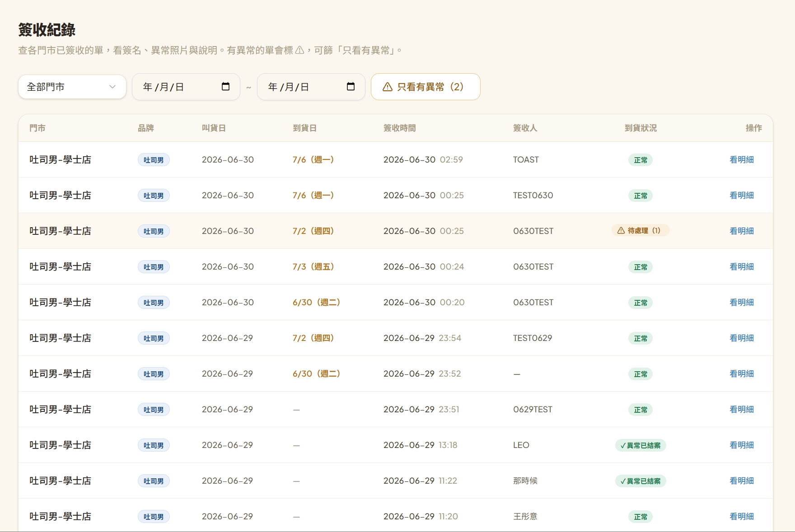
Task: Open 看明細 for the 待處理 (1) row
Action: click(x=741, y=231)
